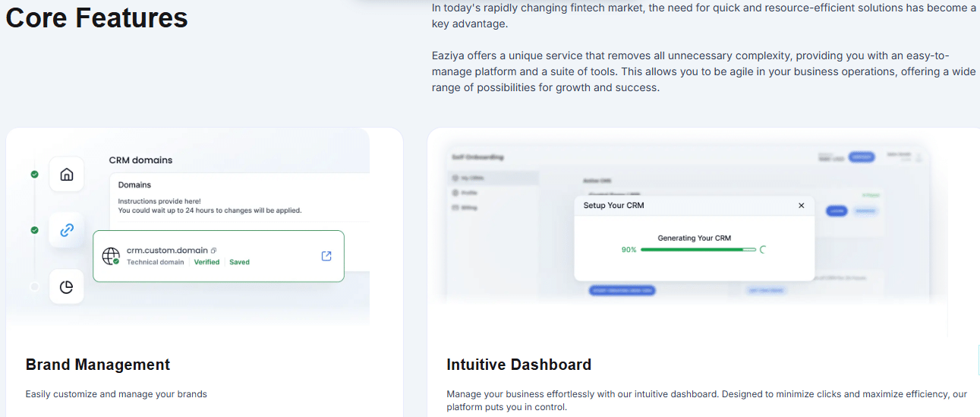
Task: Click the Intuitive Dashboard card title
Action: [518, 365]
